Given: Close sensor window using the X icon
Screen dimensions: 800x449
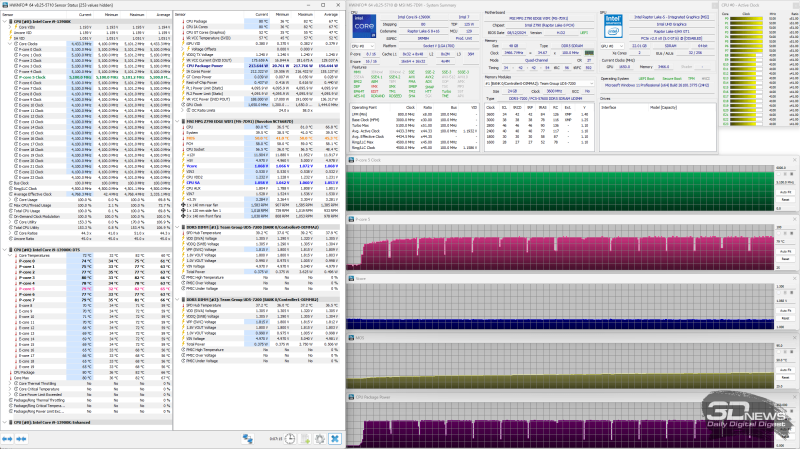Looking at the screenshot, I should pos(335,438).
